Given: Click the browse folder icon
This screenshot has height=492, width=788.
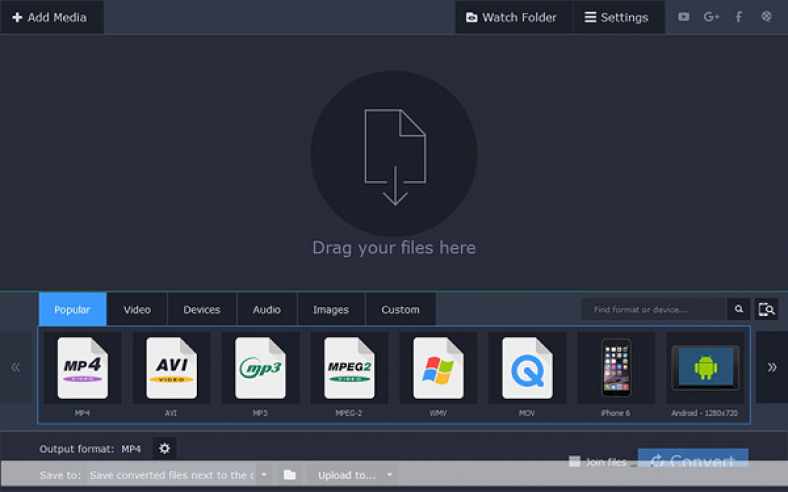Looking at the screenshot, I should click(x=289, y=475).
